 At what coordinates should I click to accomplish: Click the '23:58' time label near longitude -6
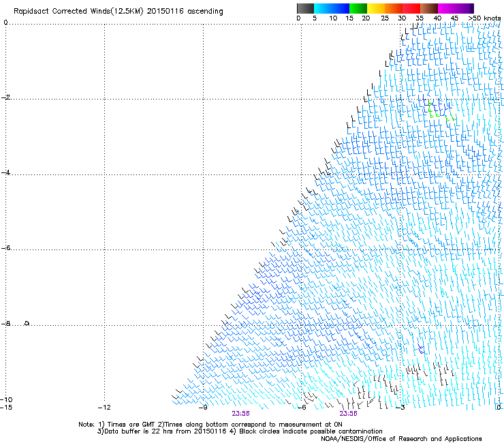pos(349,414)
